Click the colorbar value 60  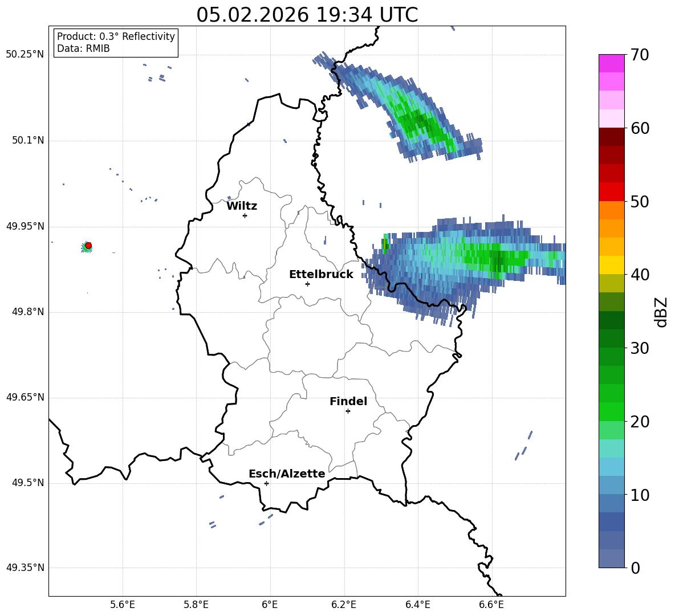(640, 128)
